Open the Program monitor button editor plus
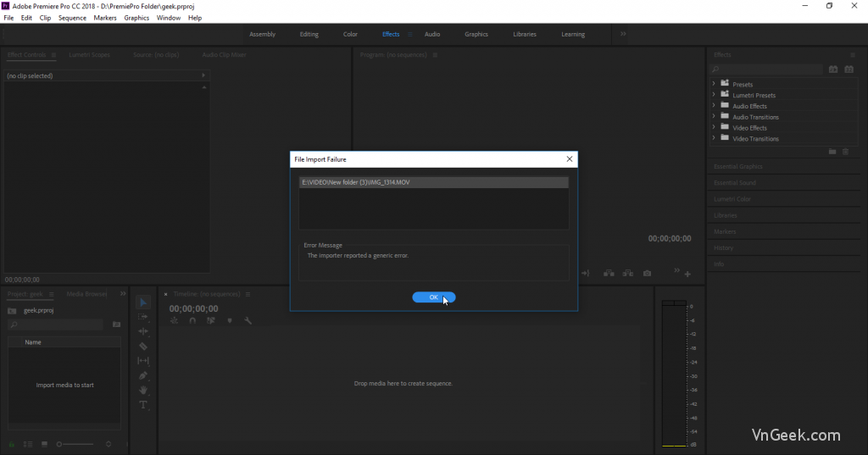The image size is (868, 455). (x=687, y=274)
